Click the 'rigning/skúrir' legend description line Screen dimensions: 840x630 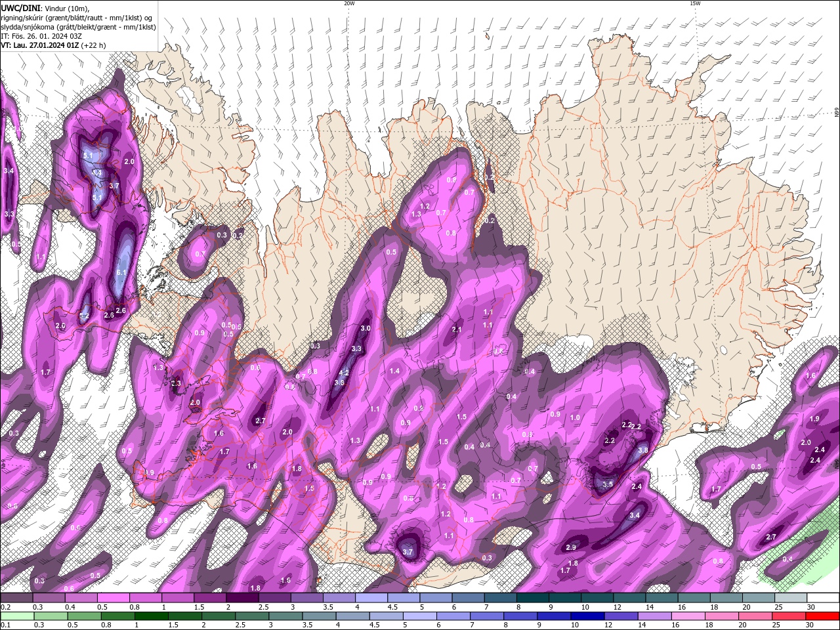pyautogui.click(x=76, y=17)
